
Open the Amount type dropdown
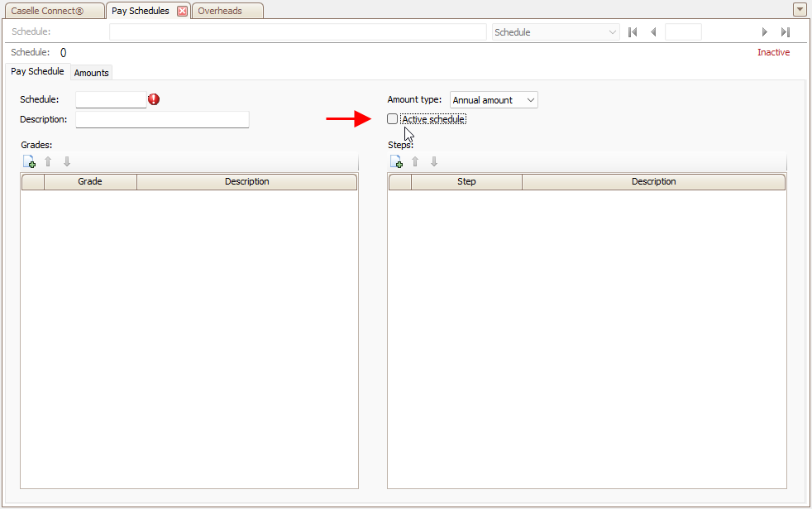[x=494, y=100]
